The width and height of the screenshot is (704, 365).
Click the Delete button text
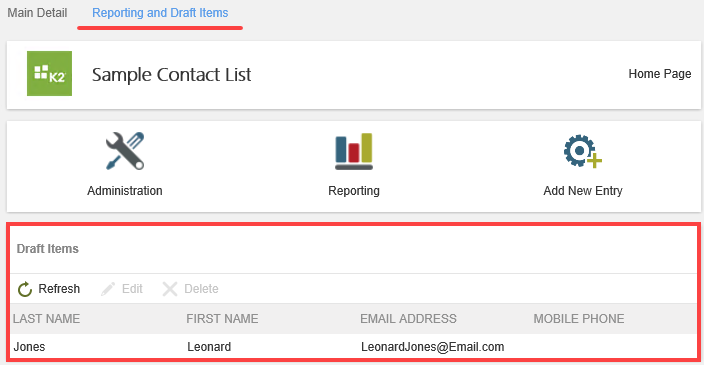click(201, 289)
